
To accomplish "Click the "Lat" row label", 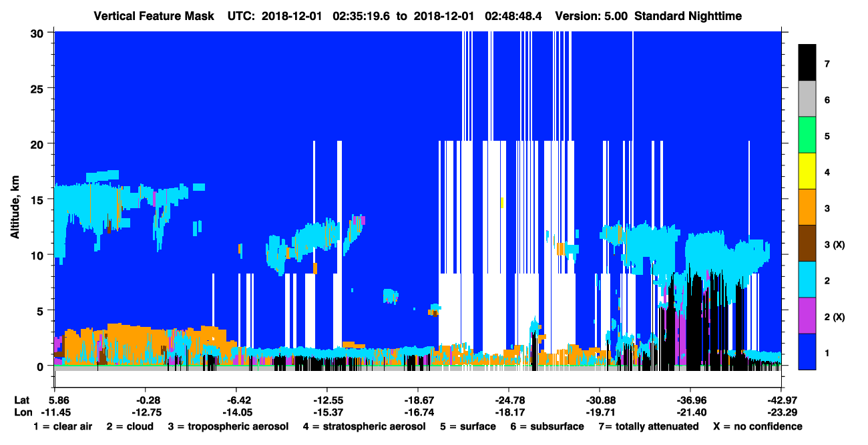I will pos(22,400).
